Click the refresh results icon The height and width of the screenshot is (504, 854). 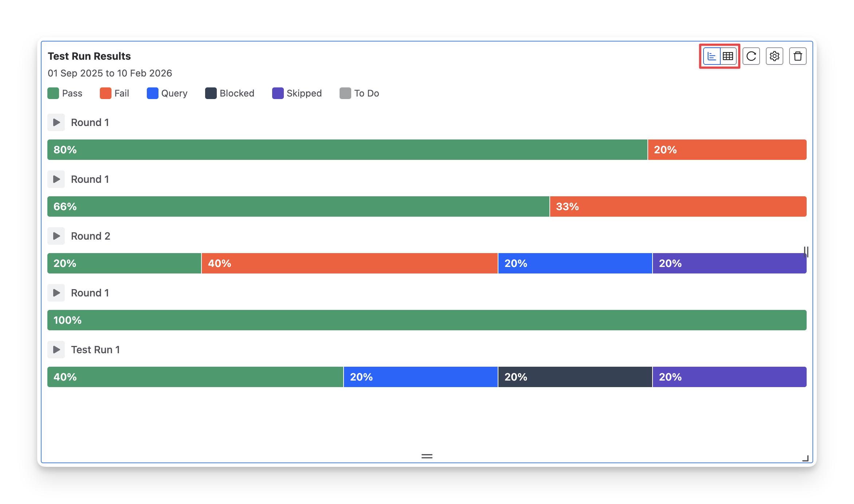click(x=751, y=56)
